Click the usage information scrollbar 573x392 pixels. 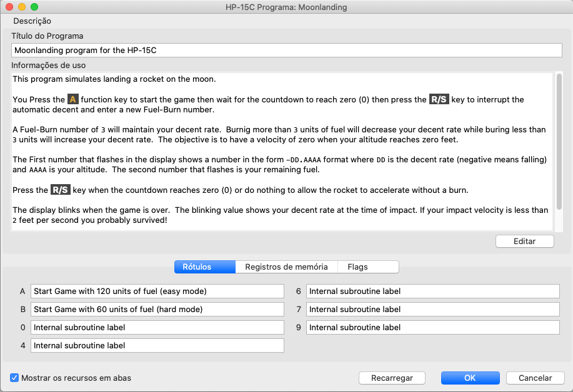pyautogui.click(x=558, y=144)
